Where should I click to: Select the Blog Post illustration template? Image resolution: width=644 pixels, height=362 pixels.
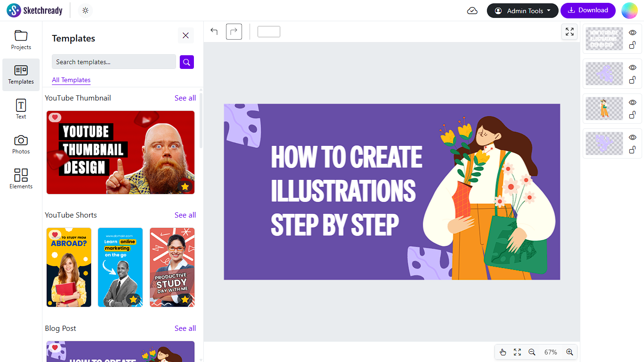click(x=120, y=351)
